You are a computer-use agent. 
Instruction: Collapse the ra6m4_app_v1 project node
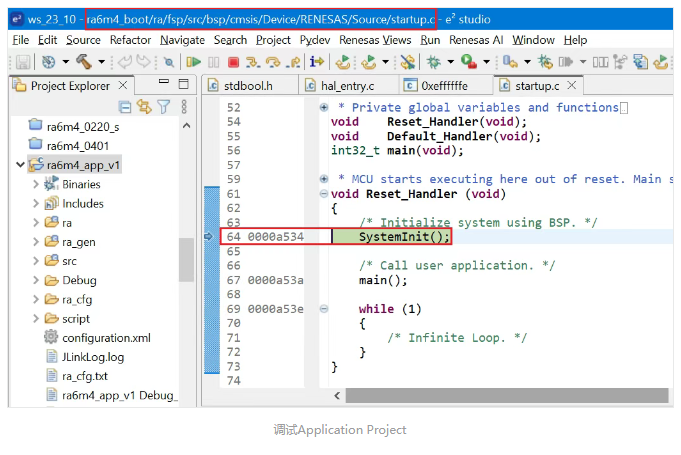[x=20, y=165]
